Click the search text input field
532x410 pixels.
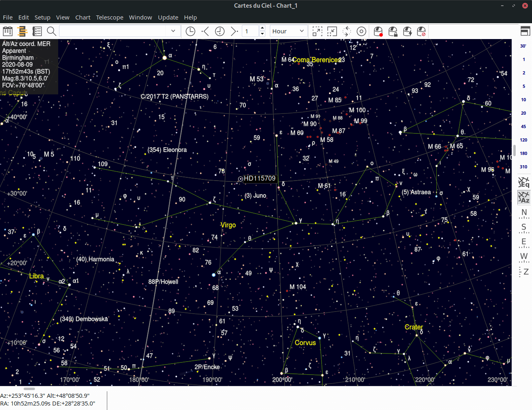[113, 31]
